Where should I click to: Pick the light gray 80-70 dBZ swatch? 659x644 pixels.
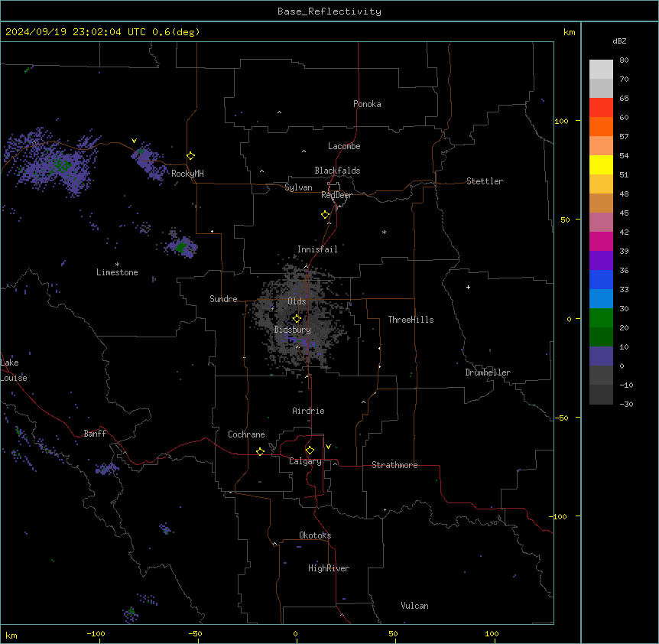tap(601, 70)
